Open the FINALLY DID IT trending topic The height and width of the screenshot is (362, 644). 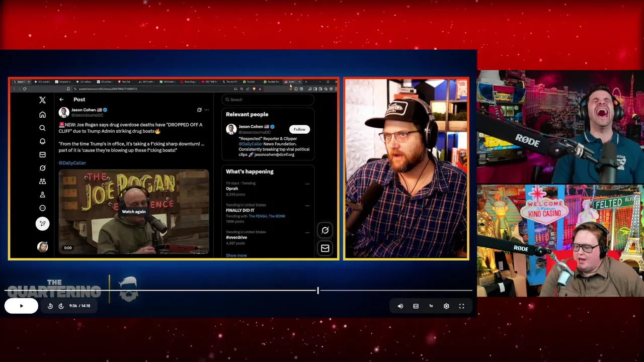tap(240, 210)
